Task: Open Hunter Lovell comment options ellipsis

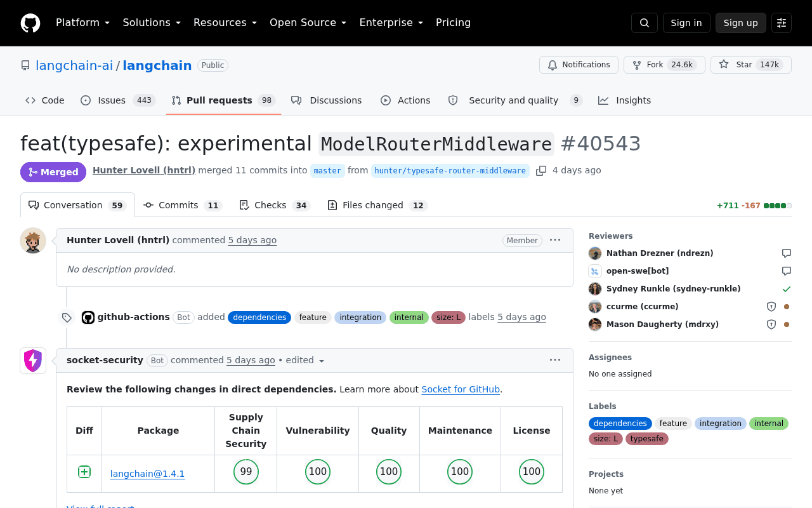Action: point(555,240)
